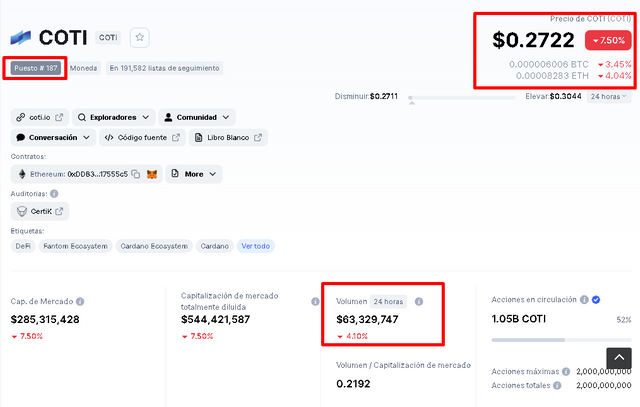Viewport: 640px width, 407px height.
Task: Select the DeFi tag
Action: point(23,246)
